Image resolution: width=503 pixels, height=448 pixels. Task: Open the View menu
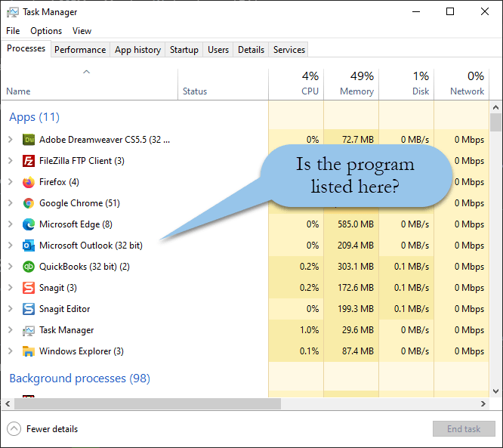click(82, 31)
